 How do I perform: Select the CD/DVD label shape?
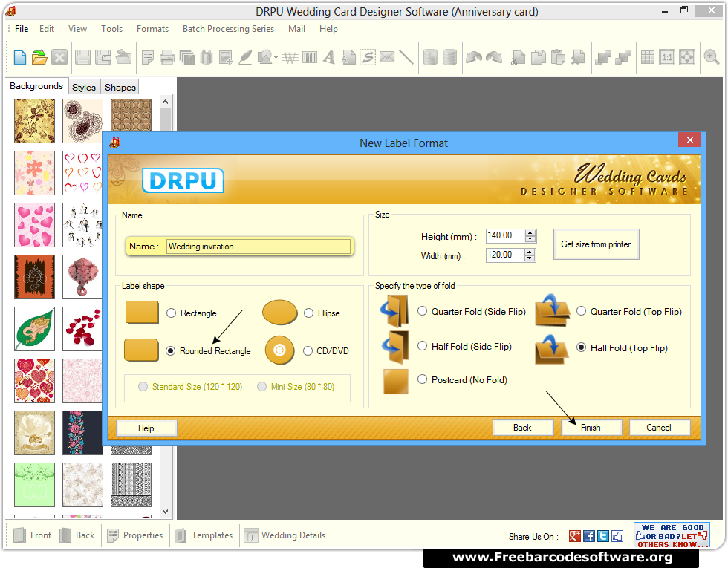tap(308, 350)
